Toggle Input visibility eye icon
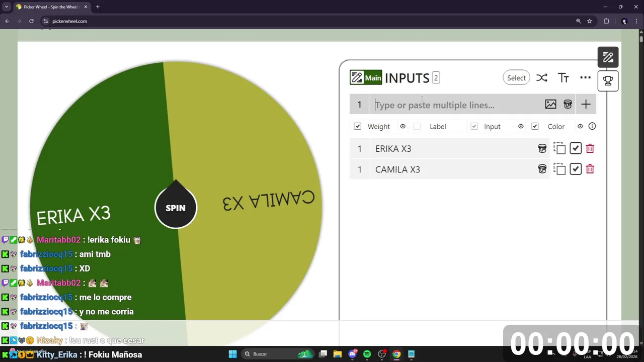The height and width of the screenshot is (362, 644). point(521,126)
